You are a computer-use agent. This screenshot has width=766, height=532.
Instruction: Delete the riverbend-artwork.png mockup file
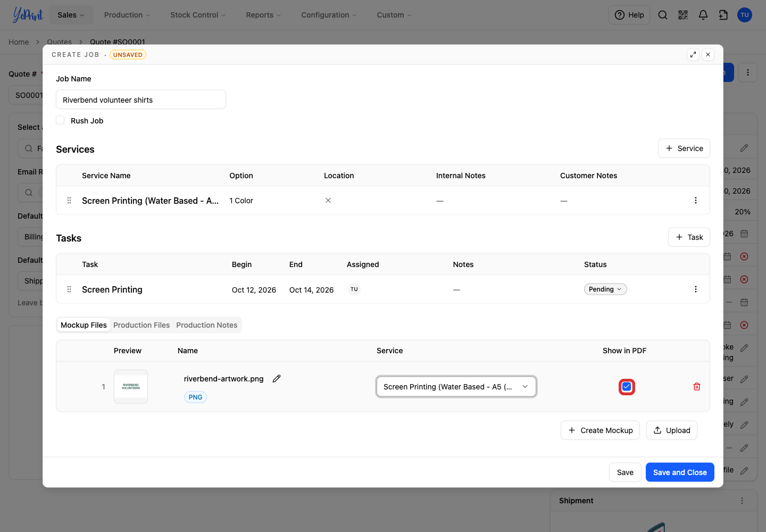[697, 387]
